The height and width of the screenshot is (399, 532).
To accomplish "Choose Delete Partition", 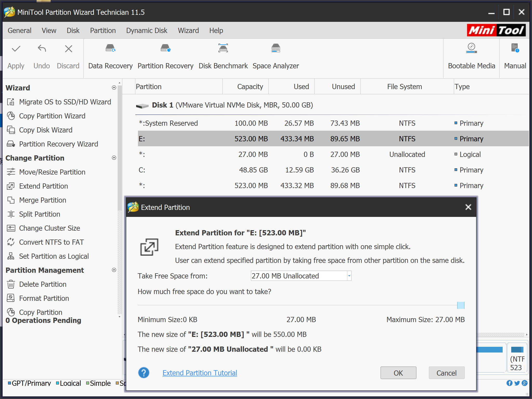I will 37,284.
